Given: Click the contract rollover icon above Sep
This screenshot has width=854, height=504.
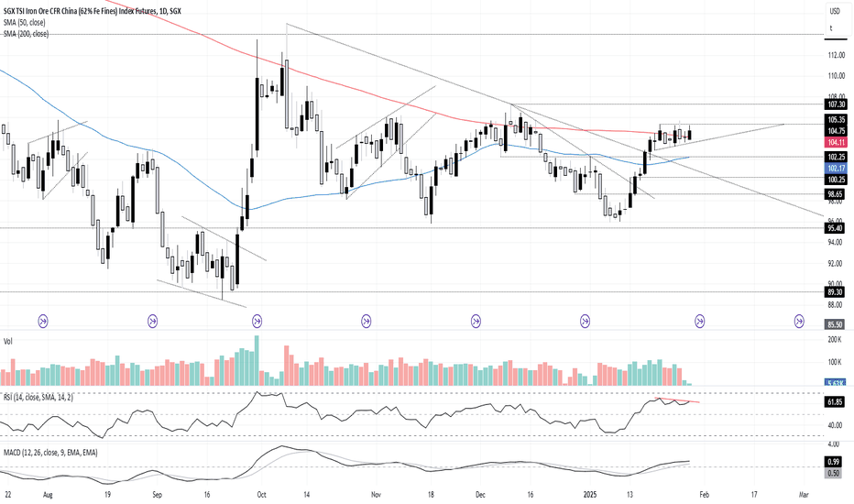Looking at the screenshot, I should 153,322.
